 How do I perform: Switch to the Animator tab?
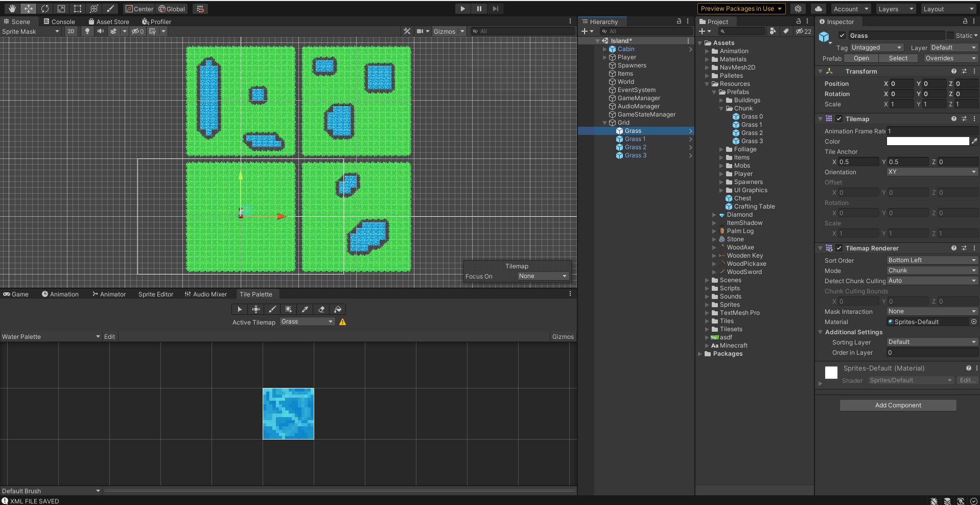click(x=109, y=294)
